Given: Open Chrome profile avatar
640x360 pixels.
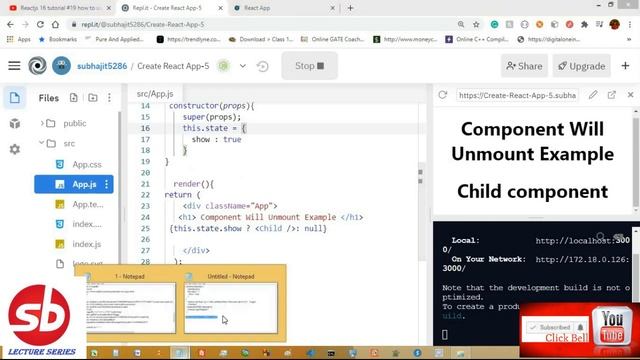Looking at the screenshot, I should 615,24.
